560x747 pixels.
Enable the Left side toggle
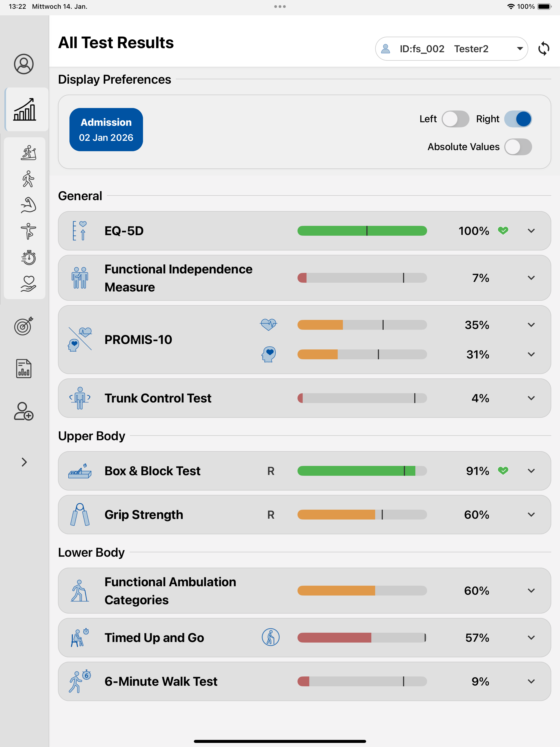455,119
